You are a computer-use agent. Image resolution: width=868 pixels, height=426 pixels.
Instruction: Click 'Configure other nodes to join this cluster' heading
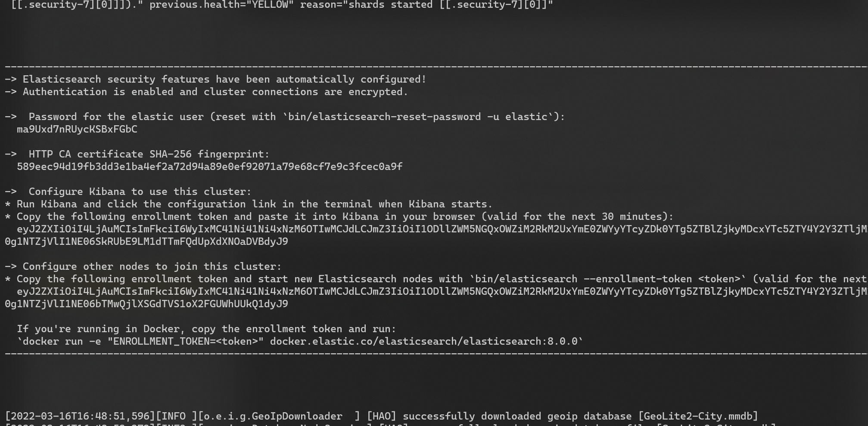[152, 266]
